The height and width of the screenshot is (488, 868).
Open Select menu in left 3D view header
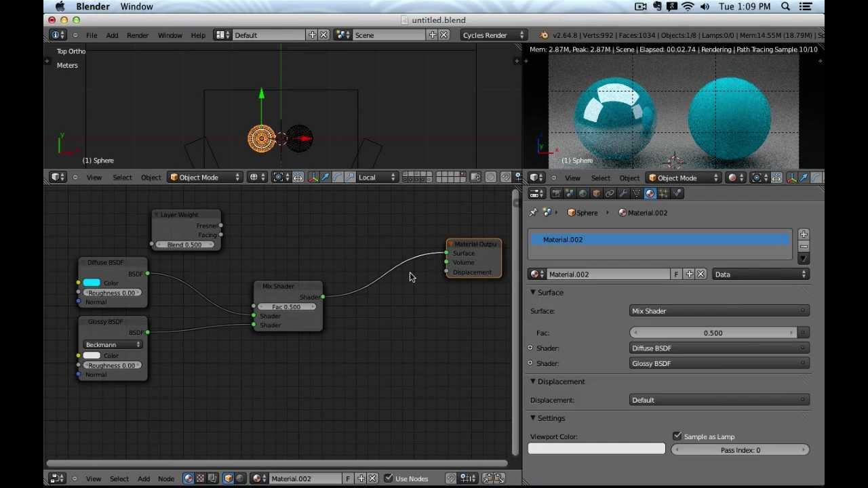(122, 178)
